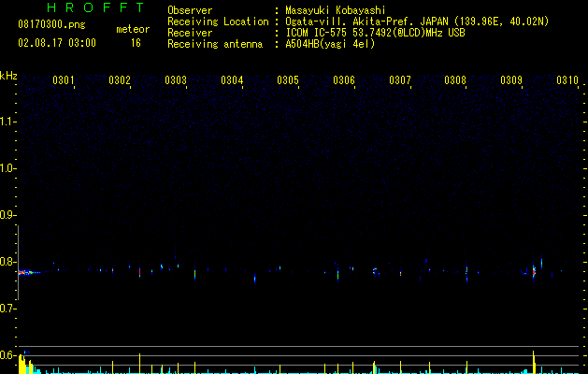The height and width of the screenshot is (374, 588).
Task: Click the tallest yellow power spike near 0309
Action: [534, 362]
